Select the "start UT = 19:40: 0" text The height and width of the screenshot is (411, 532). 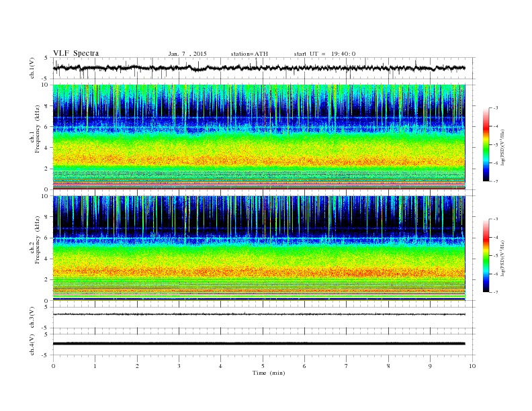pos(324,54)
